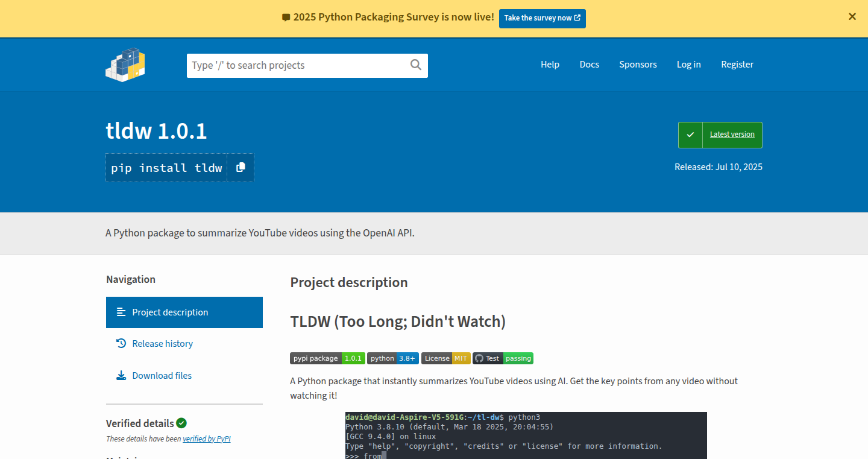Click the speech bubble icon in the banner
Screen dimensions: 868x459
[286, 17]
